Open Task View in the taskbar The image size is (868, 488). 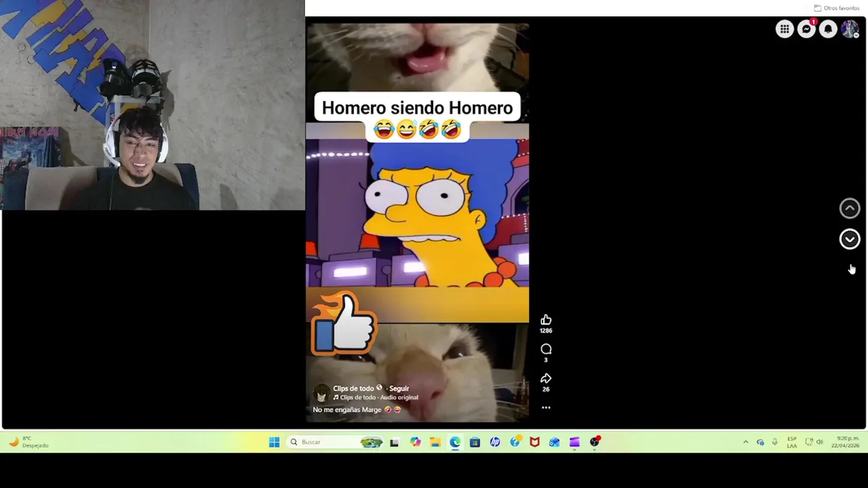[394, 442]
